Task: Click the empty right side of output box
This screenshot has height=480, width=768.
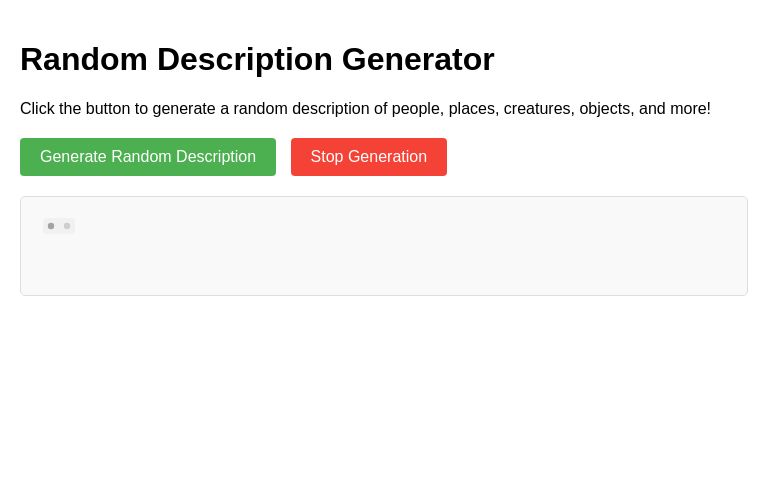Action: (588, 246)
